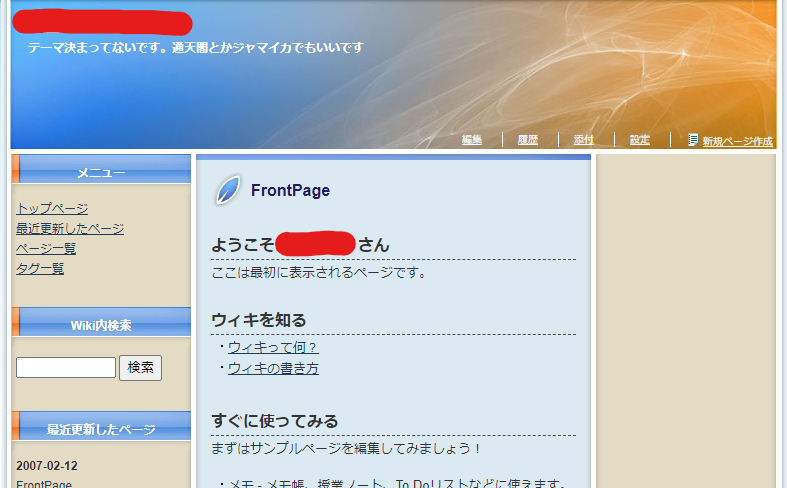Click the メニュー sidebar header
Screen dimensions: 787x488
(x=101, y=173)
